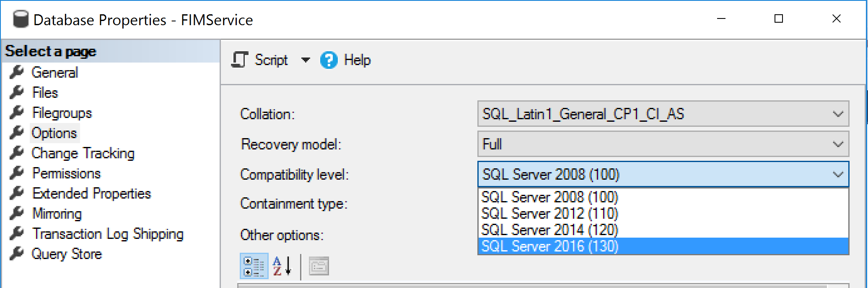Click the Help question mark icon

[x=329, y=60]
